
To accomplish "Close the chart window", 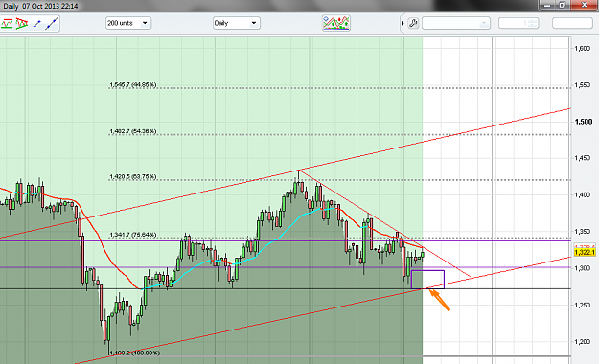I will click(584, 5).
